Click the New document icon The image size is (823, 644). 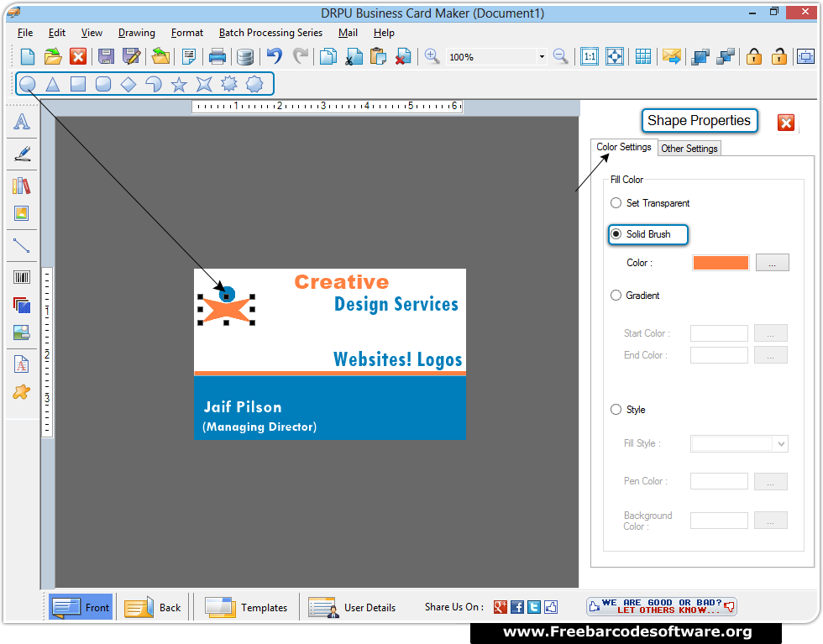point(27,56)
